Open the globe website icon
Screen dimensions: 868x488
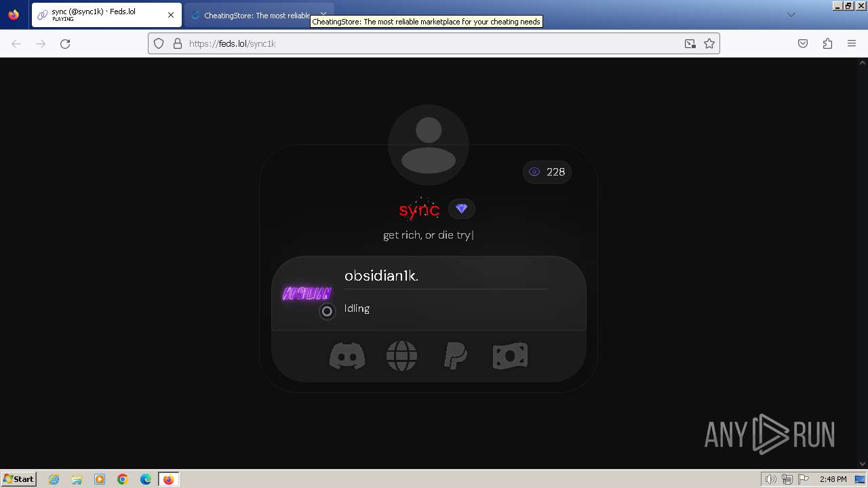401,356
